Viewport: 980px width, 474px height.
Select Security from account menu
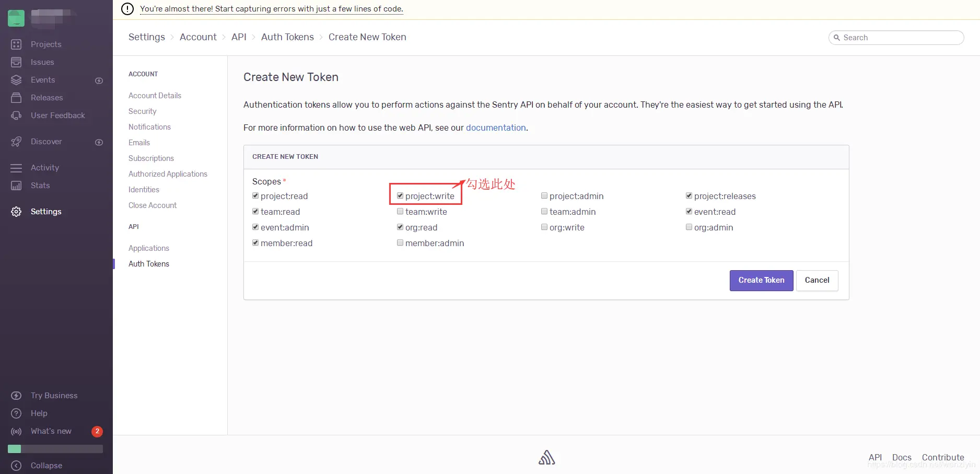[x=142, y=111]
